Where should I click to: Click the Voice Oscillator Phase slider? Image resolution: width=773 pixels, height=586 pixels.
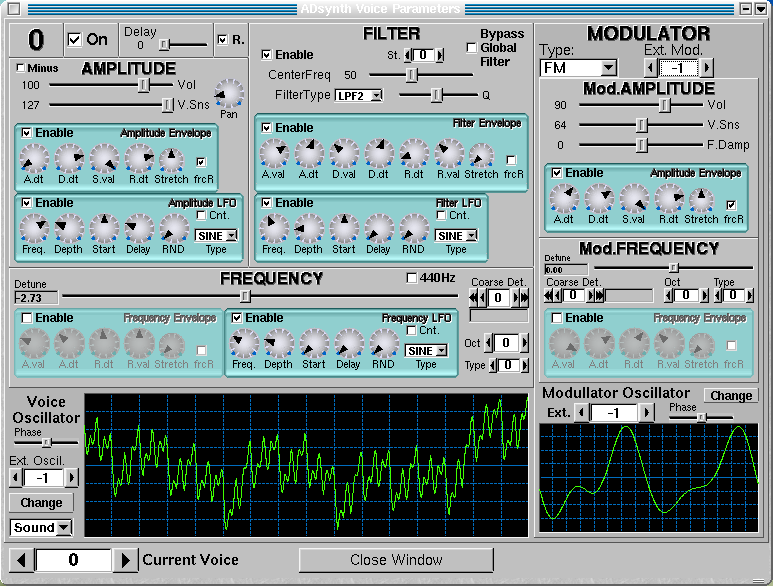click(46, 443)
